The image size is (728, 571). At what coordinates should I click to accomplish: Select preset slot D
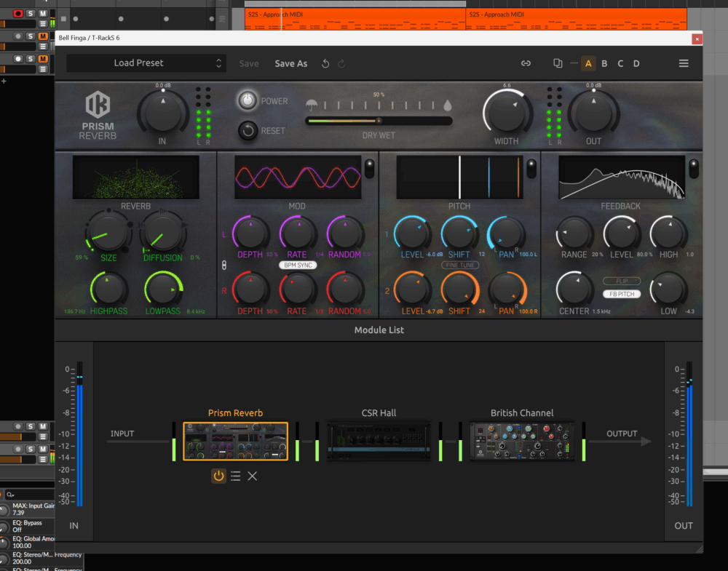point(636,63)
